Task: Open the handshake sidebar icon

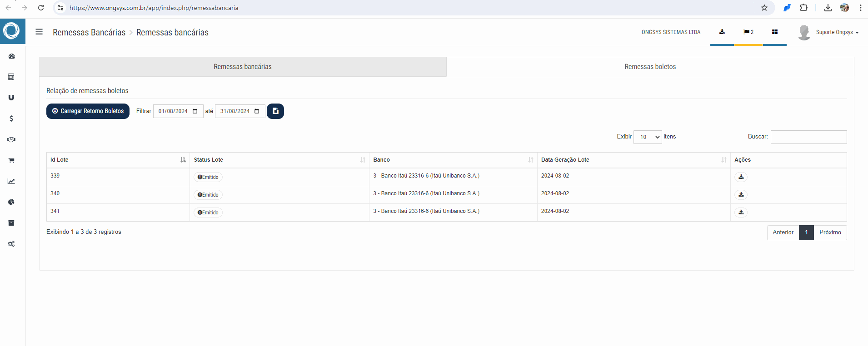Action: tap(11, 139)
